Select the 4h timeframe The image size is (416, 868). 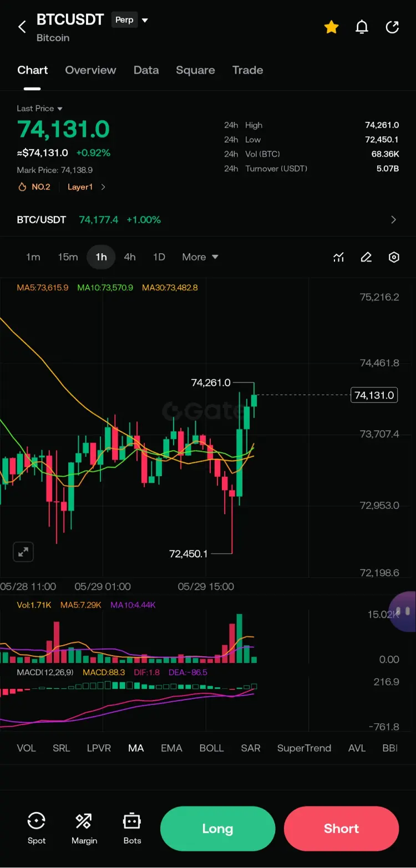130,257
